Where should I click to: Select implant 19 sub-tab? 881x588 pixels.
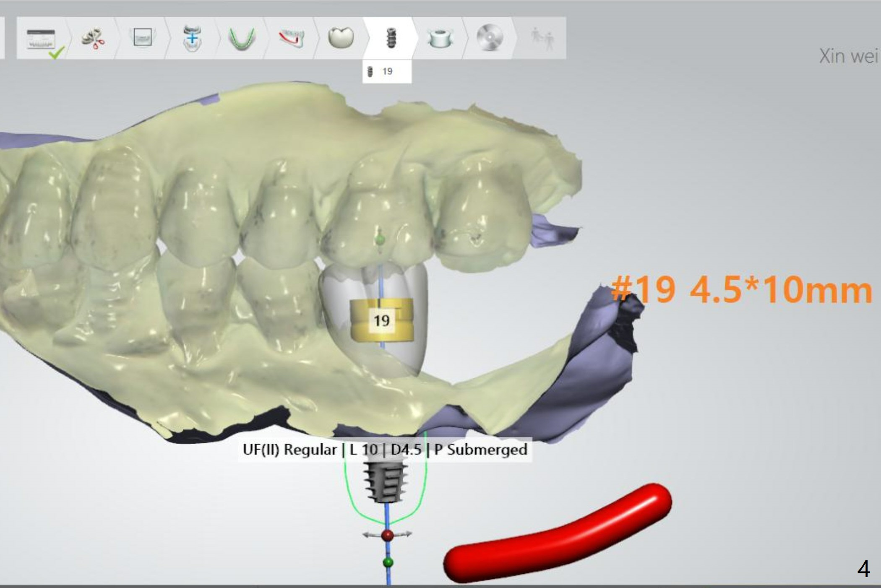pos(386,72)
